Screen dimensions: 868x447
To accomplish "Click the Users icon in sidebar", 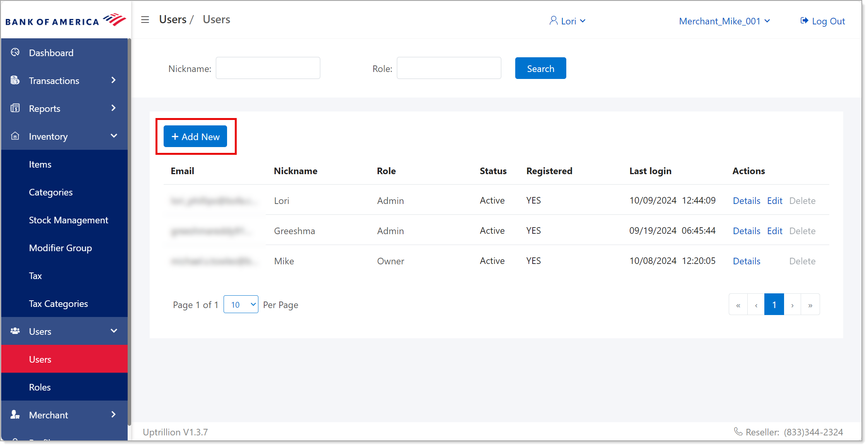I will pyautogui.click(x=16, y=331).
